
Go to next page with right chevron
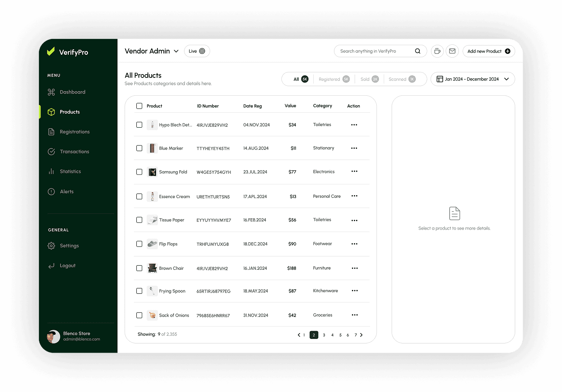(361, 335)
